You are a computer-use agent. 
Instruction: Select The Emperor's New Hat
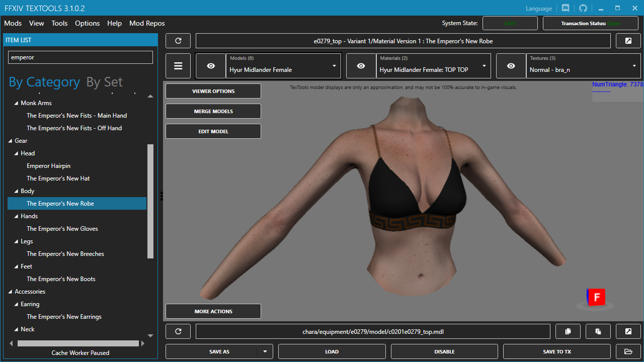click(58, 178)
